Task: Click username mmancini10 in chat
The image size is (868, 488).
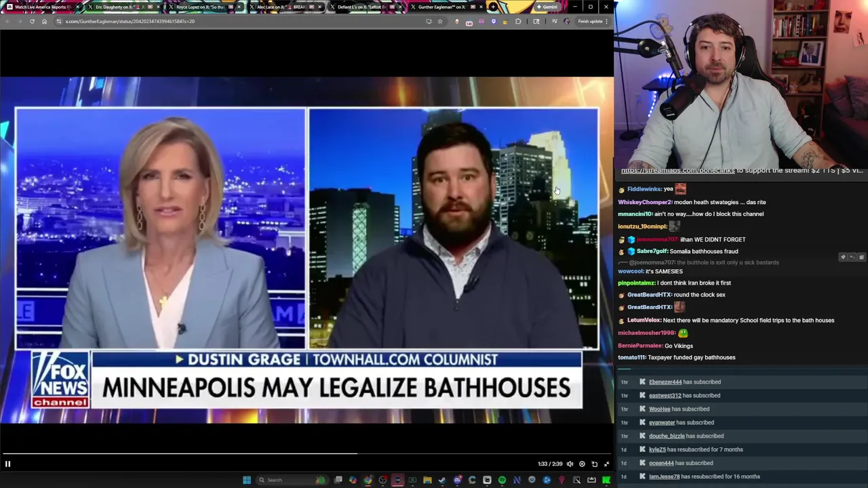Action: coord(635,214)
